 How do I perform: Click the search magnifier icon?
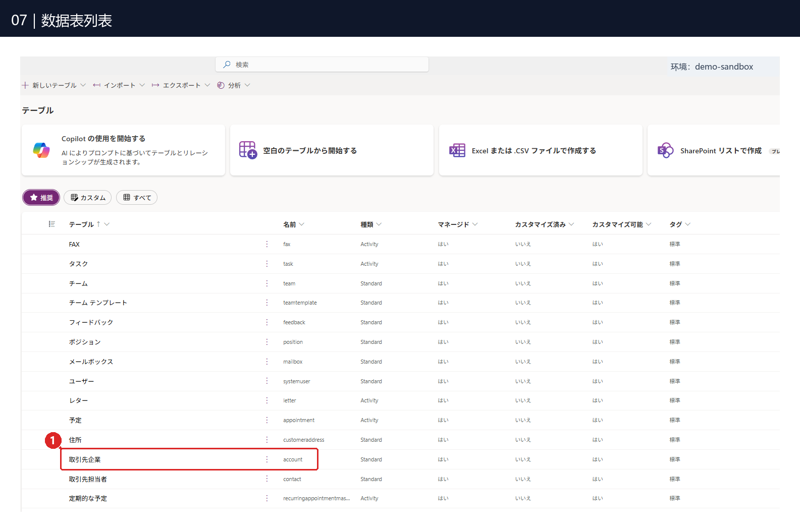pyautogui.click(x=227, y=65)
